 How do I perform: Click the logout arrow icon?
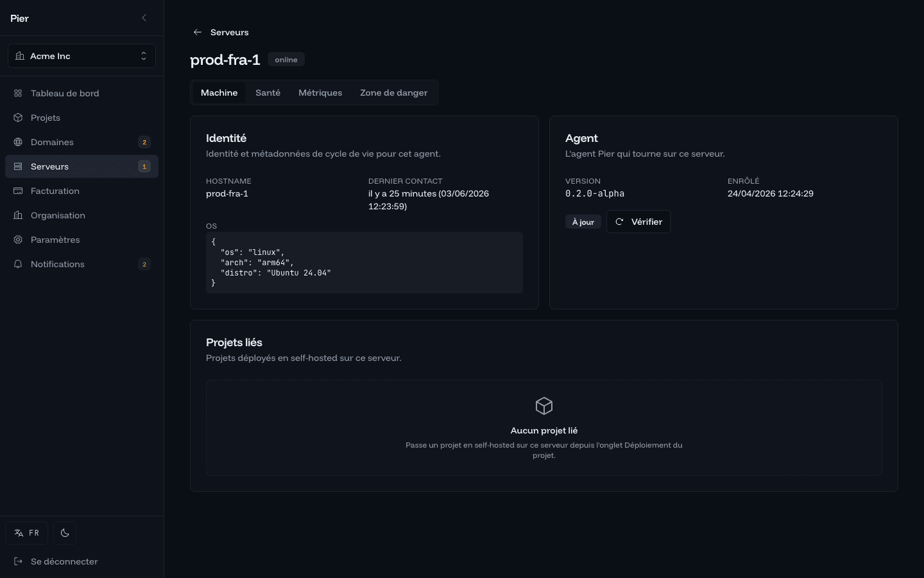click(18, 561)
